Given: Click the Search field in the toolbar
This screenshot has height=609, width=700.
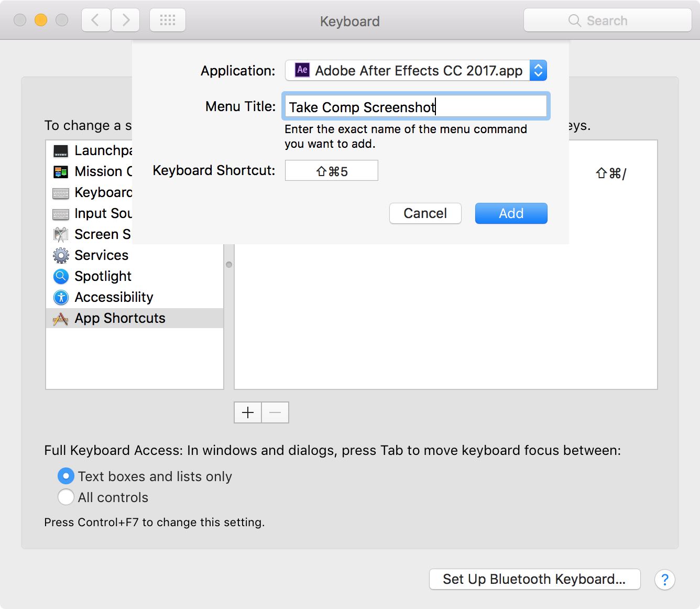Looking at the screenshot, I should click(x=608, y=20).
